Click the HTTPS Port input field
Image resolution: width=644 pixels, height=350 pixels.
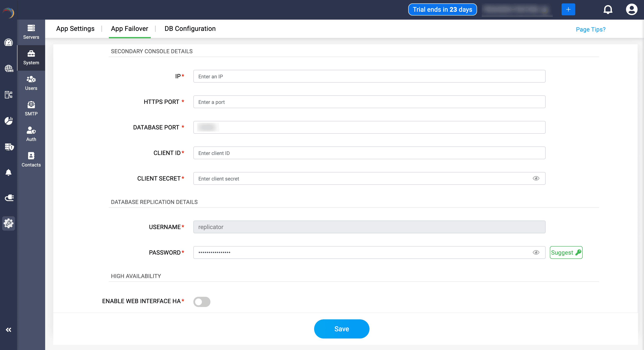(x=369, y=102)
